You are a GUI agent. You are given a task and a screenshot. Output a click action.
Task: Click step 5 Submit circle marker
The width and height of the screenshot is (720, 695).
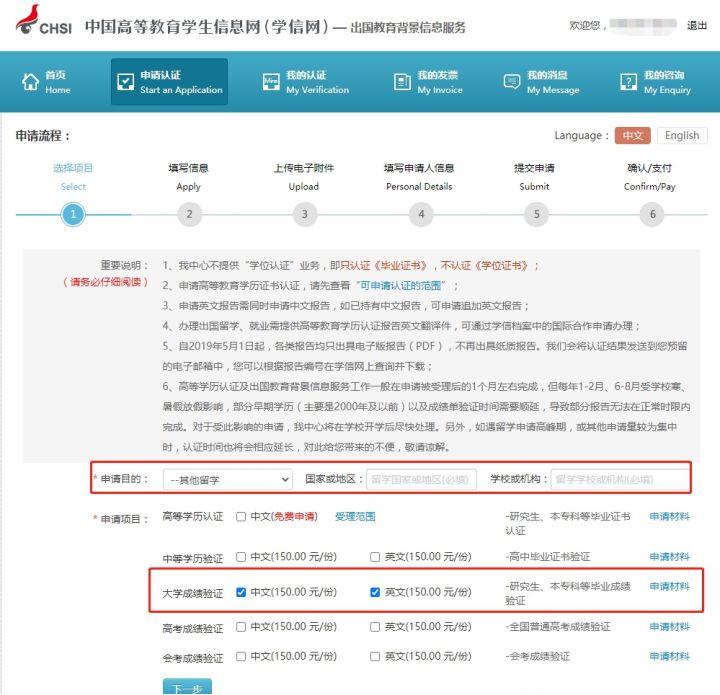536,214
